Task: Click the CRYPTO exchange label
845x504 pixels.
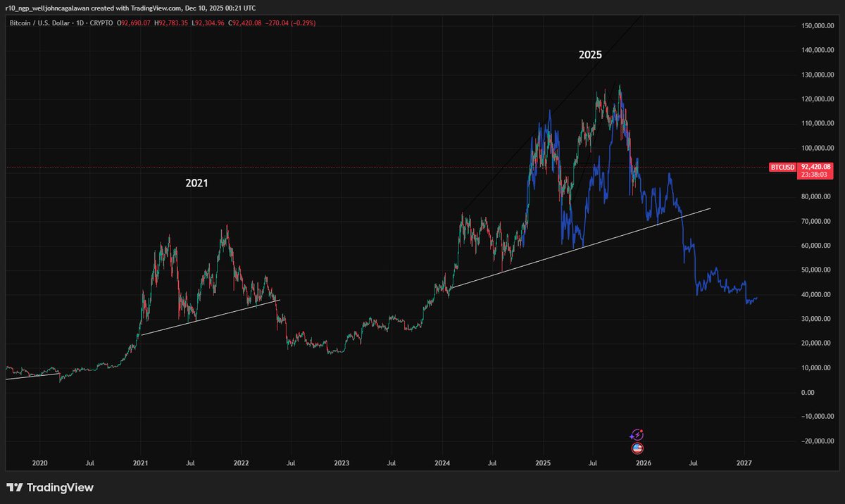Action: 101,23
